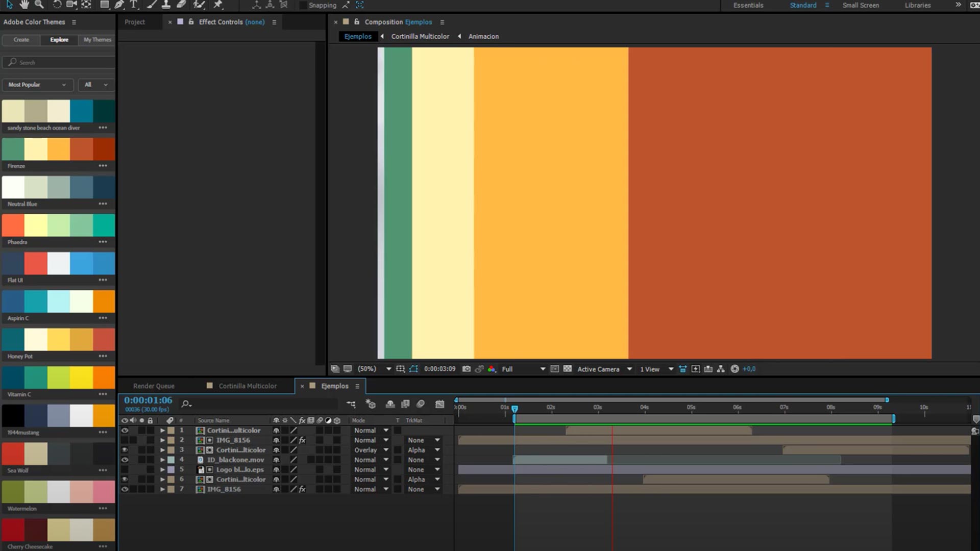Select the Horizontal Type tool
The width and height of the screenshot is (980, 551).
click(134, 5)
